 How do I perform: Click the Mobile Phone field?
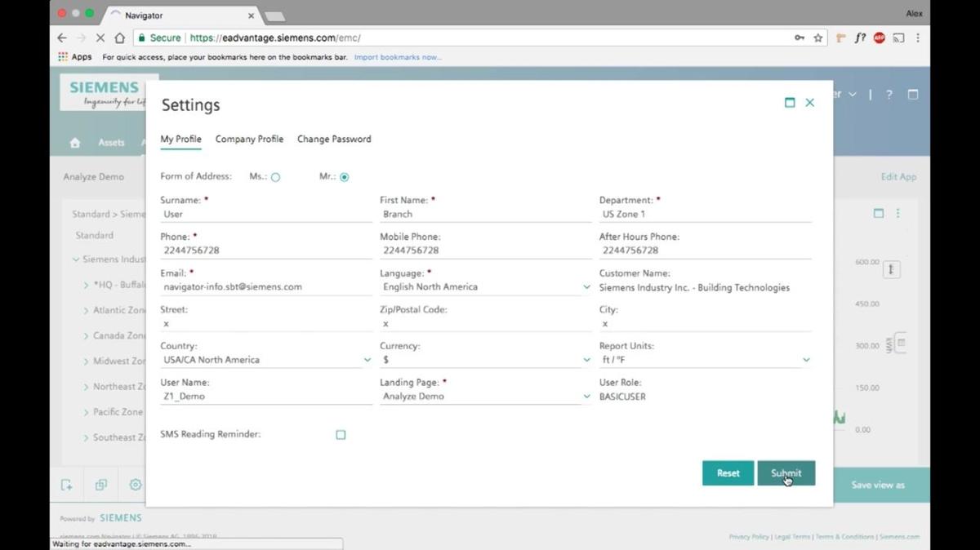tap(485, 251)
